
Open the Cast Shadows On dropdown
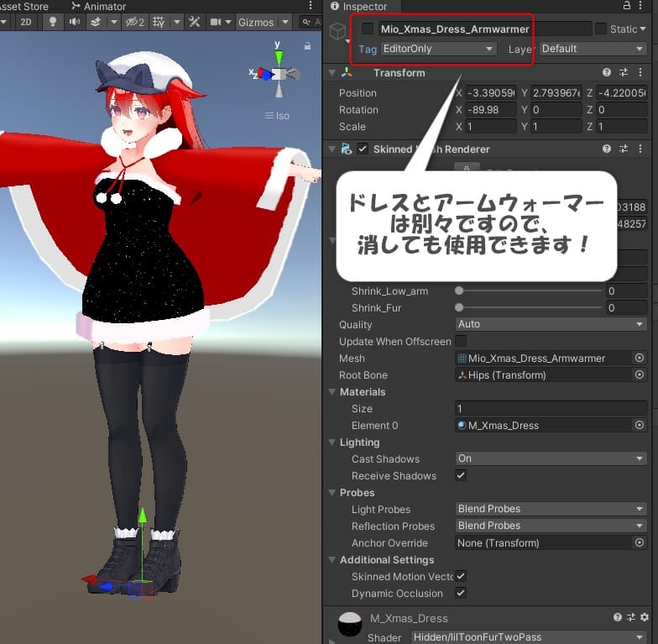pos(551,458)
